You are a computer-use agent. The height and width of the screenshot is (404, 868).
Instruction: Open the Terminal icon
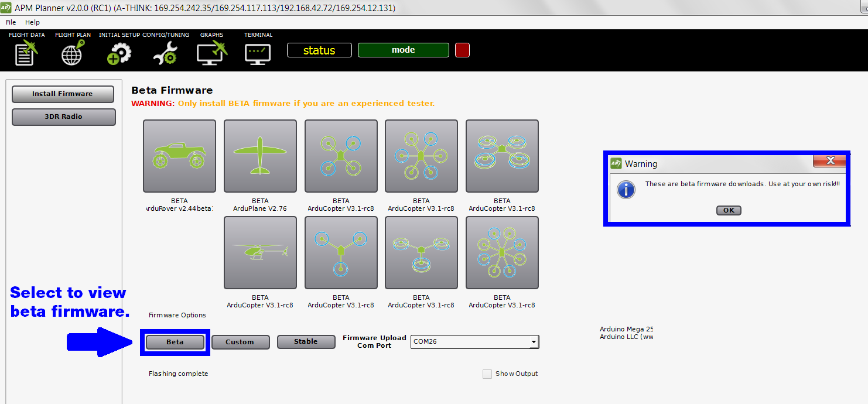tap(258, 53)
